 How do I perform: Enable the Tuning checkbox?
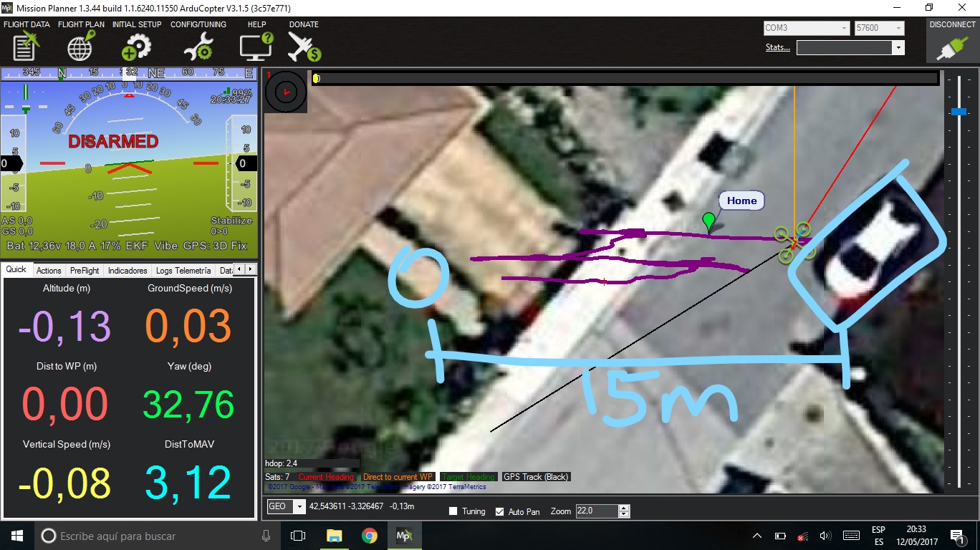click(453, 511)
